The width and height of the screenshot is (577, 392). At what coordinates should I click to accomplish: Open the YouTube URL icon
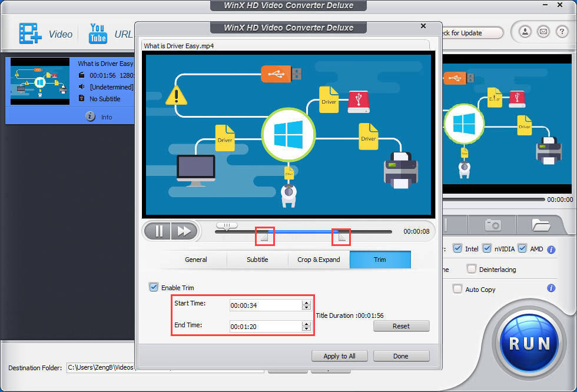point(98,34)
